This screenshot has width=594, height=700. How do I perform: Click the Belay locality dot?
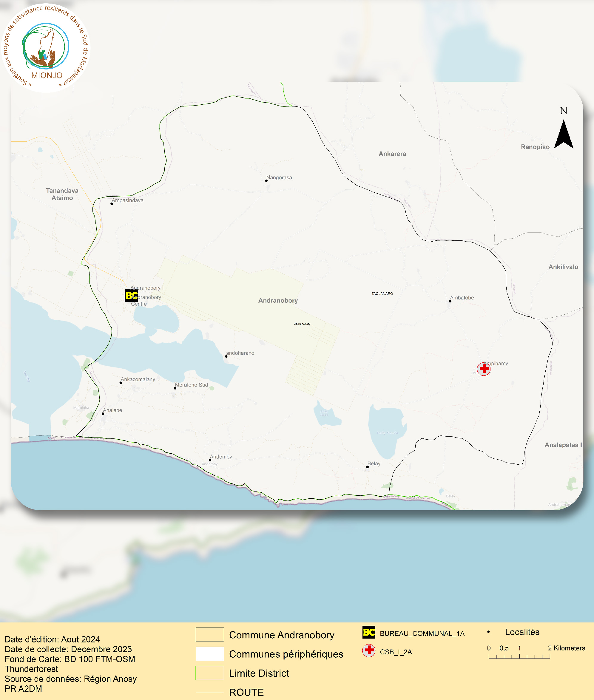367,467
